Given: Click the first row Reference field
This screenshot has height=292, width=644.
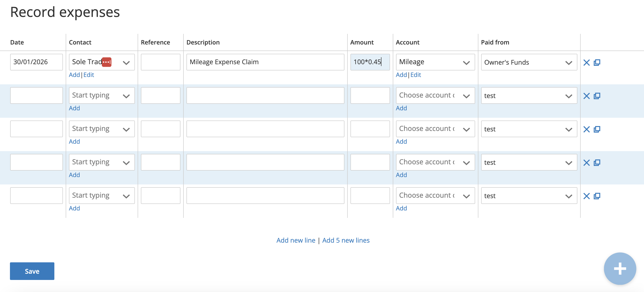Looking at the screenshot, I should tap(160, 62).
